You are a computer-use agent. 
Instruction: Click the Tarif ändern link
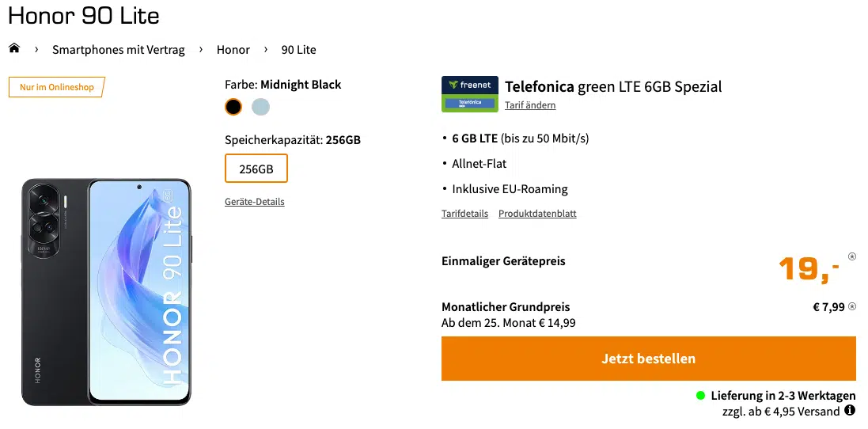point(530,105)
